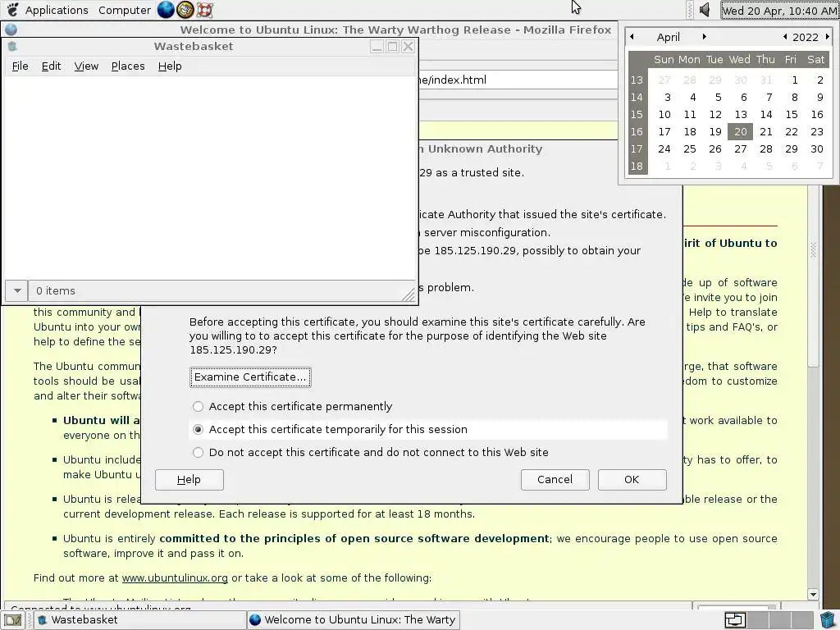Switch to Firefox Welcome to Ubuntu taskbar button
The width and height of the screenshot is (840, 630).
click(354, 620)
